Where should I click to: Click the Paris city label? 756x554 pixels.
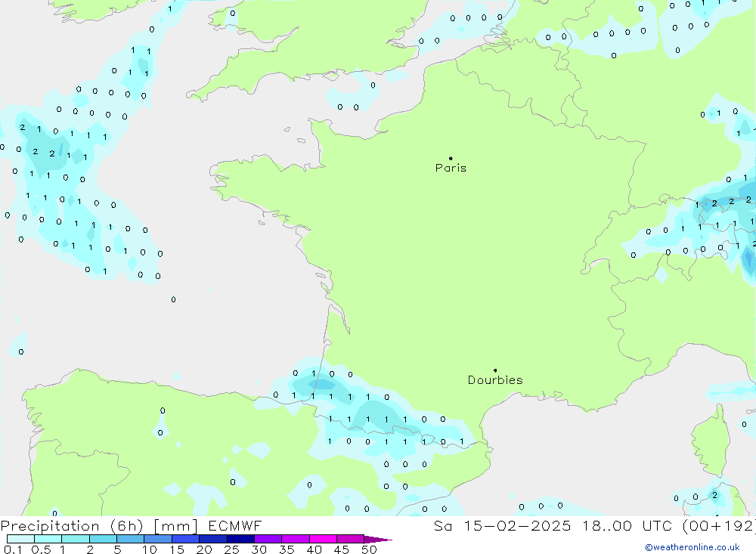coord(451,168)
